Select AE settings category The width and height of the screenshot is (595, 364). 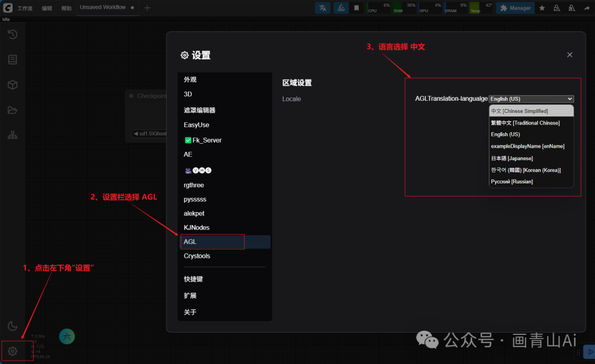(224, 154)
